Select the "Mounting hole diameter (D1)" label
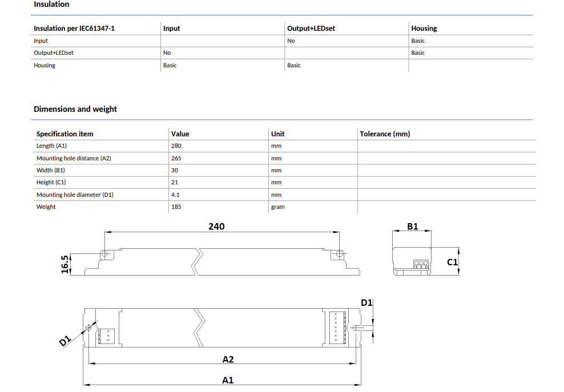 coord(75,195)
